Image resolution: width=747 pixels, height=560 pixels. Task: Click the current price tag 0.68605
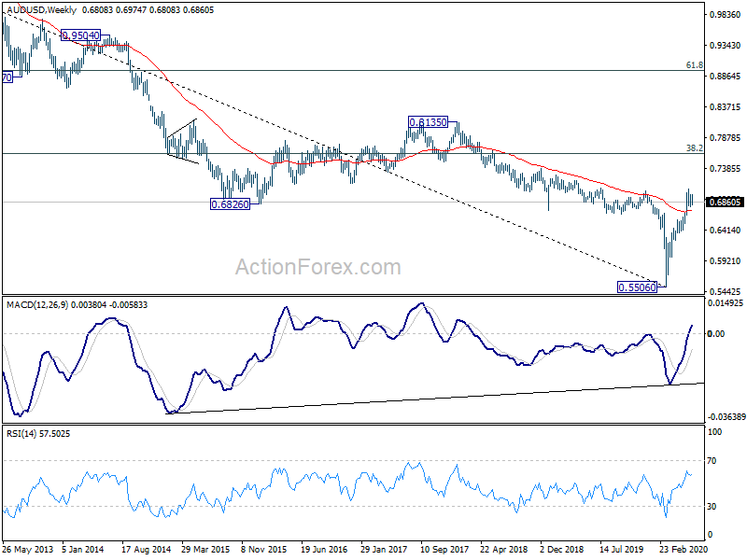(726, 202)
